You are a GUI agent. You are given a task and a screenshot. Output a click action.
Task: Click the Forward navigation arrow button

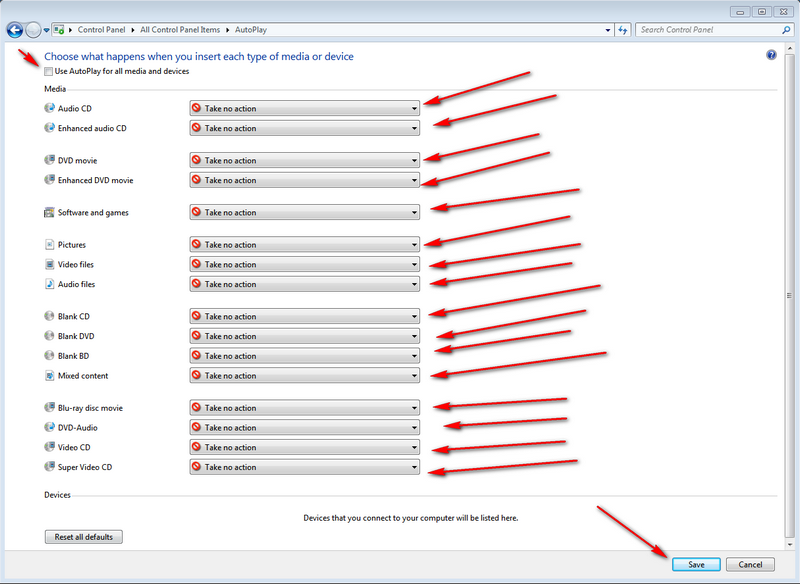pyautogui.click(x=33, y=30)
